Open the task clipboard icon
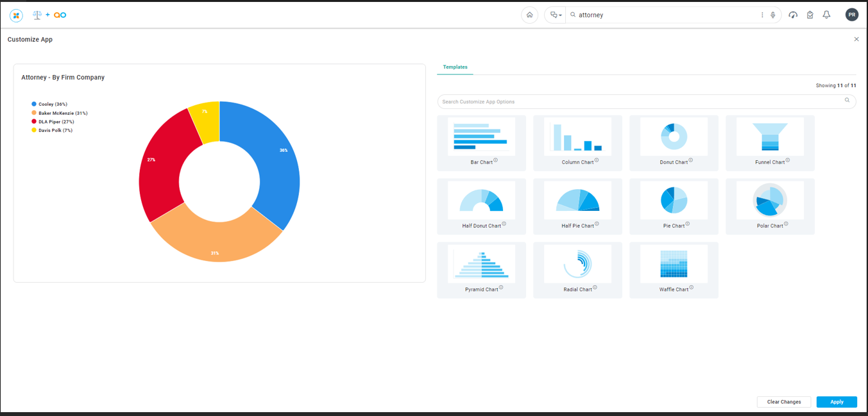Image resolution: width=868 pixels, height=416 pixels. click(x=810, y=15)
